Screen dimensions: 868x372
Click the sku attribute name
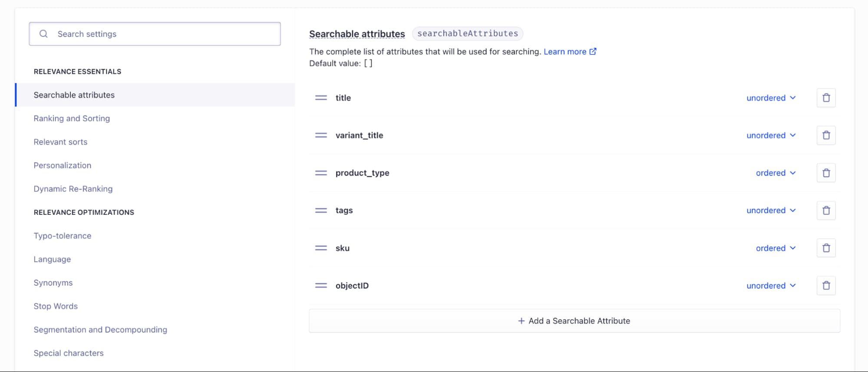click(342, 248)
